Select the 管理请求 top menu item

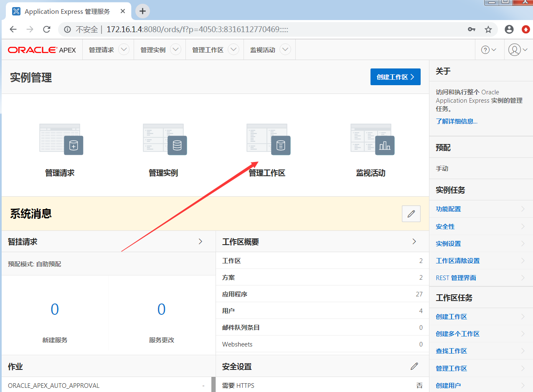[102, 50]
